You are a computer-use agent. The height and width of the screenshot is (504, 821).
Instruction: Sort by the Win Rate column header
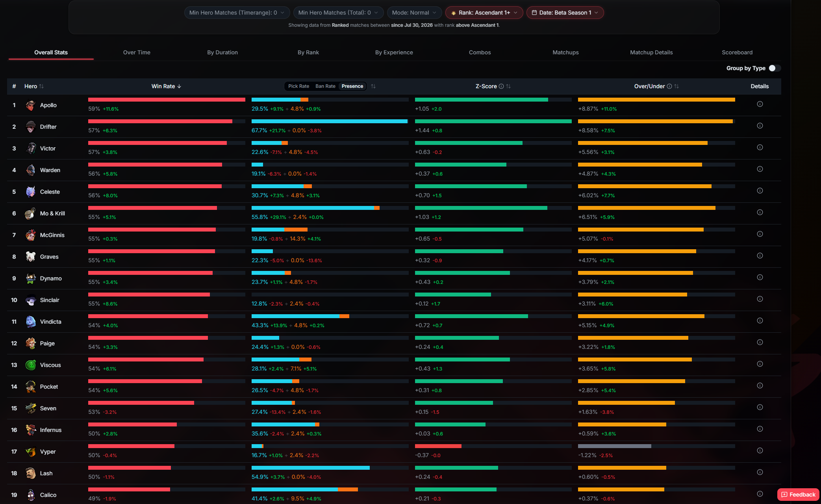point(166,86)
